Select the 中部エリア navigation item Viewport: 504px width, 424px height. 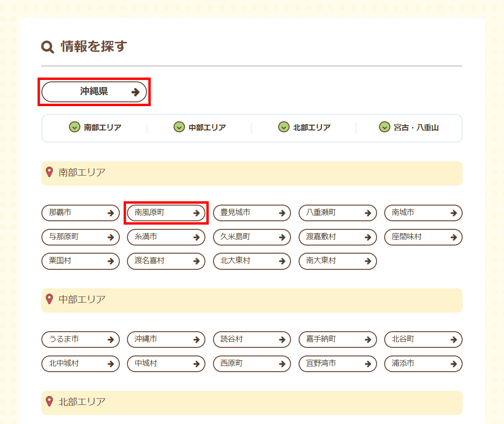point(200,127)
